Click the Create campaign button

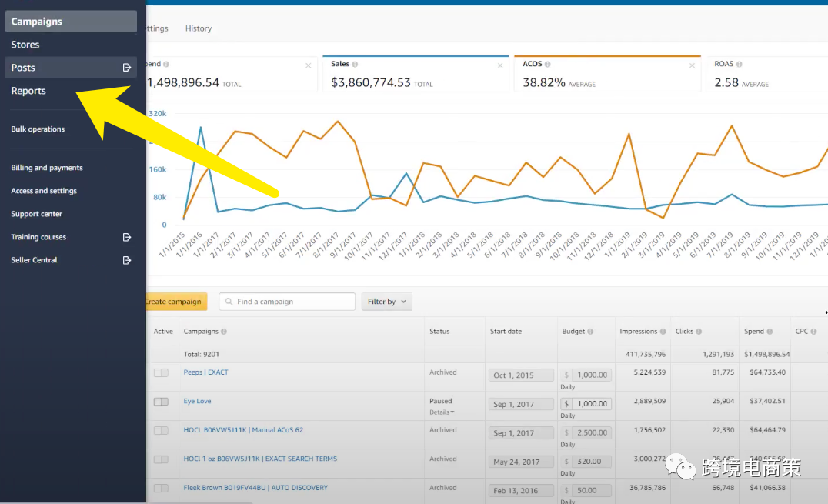(175, 302)
